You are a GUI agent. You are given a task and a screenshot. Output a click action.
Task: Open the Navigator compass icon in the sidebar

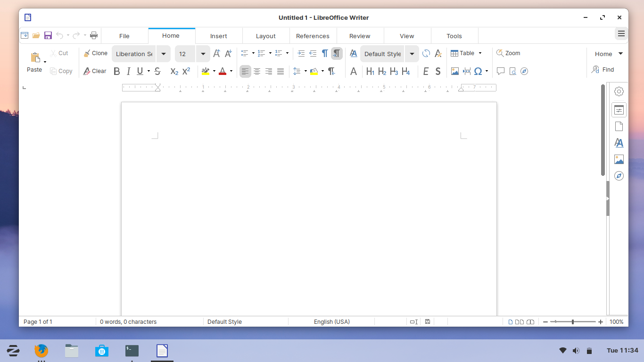coord(619,176)
